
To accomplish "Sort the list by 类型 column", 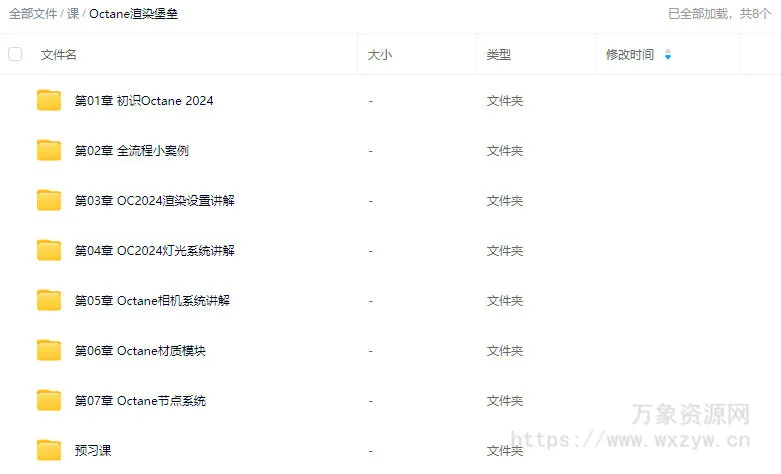I will coord(499,55).
